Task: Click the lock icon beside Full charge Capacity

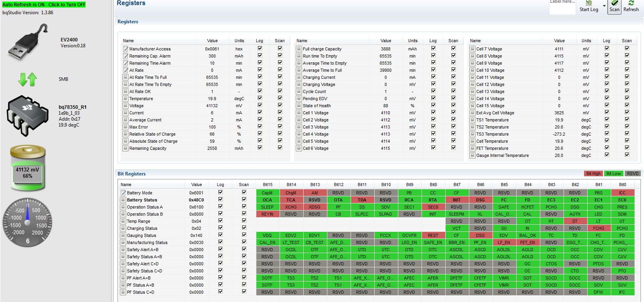Action: [299, 49]
